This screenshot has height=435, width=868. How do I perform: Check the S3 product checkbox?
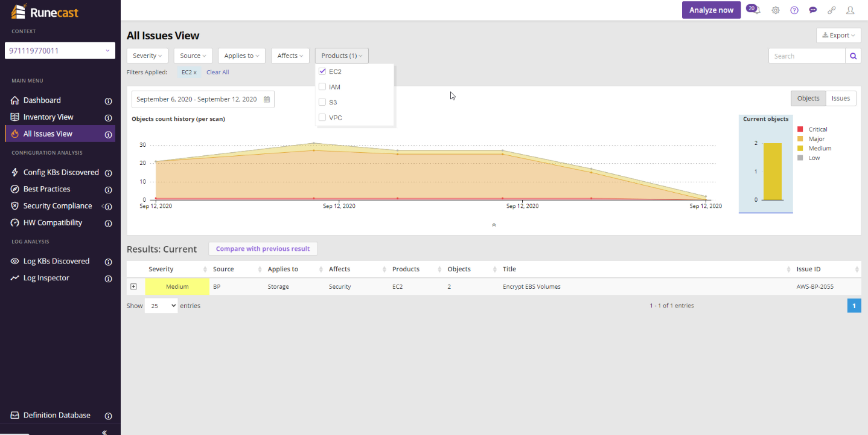322,102
